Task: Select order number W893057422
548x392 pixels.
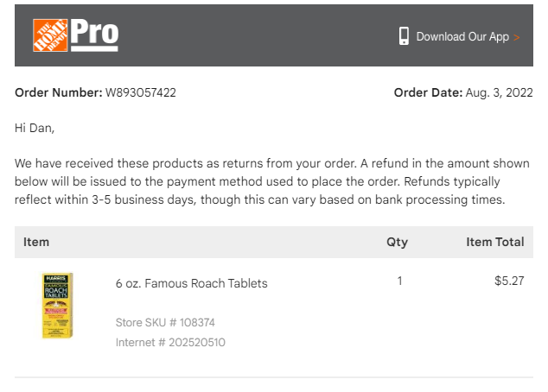Action: point(141,92)
